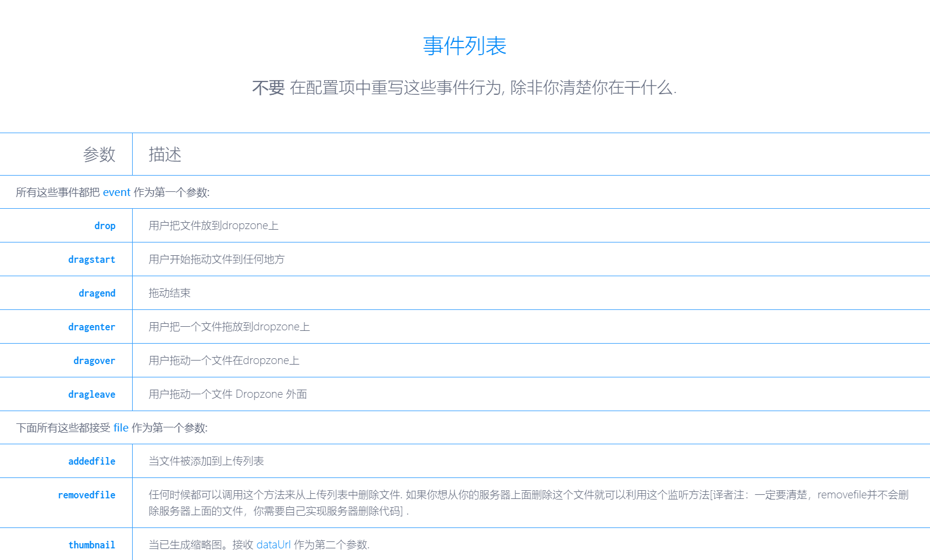Click the 事件列表 heading

(x=464, y=46)
